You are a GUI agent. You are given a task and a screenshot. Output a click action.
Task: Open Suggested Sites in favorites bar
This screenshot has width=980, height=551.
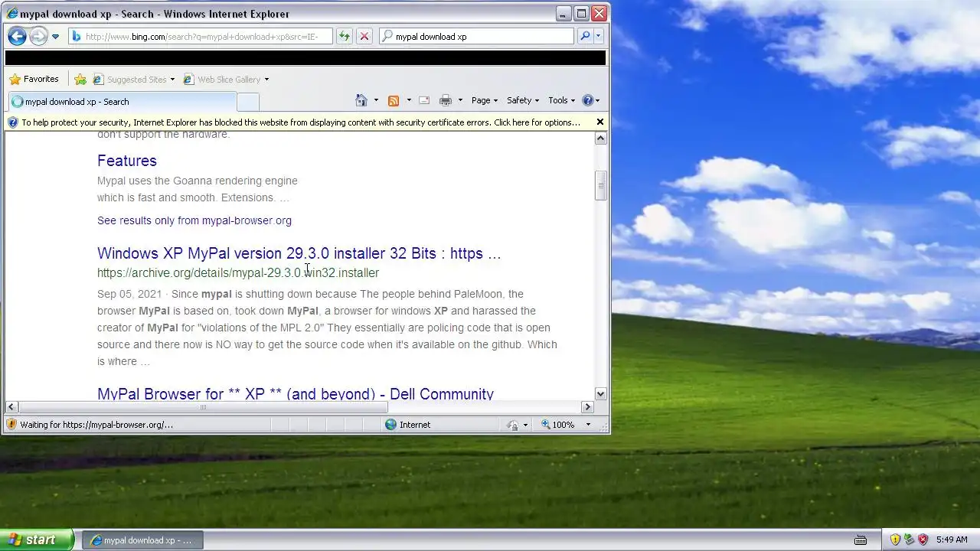point(133,79)
